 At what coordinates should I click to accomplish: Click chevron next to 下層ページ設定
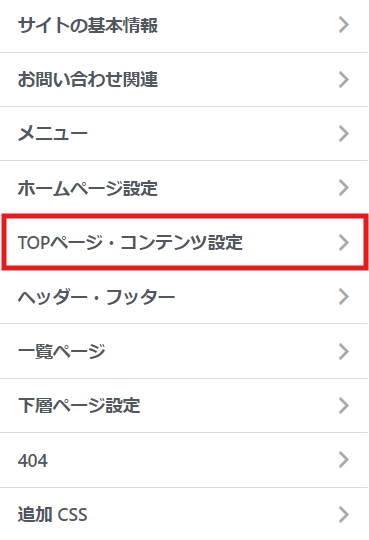pyautogui.click(x=344, y=405)
